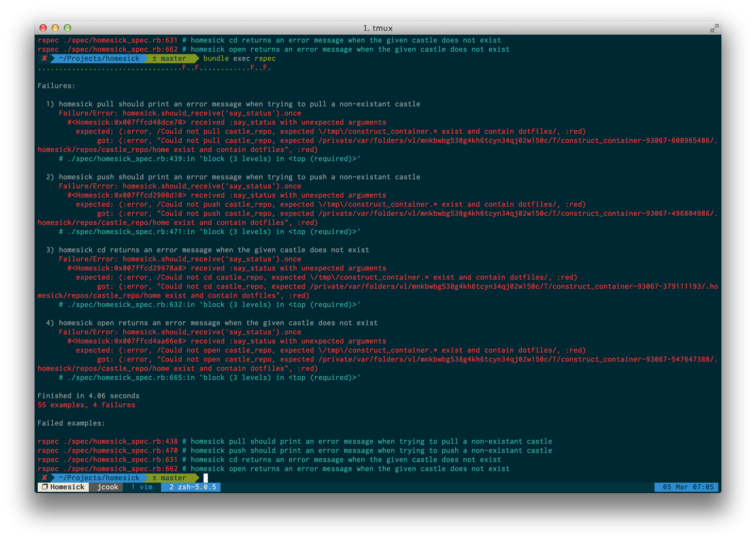This screenshot has width=756, height=541.
Task: Click the green zoom window button
Action: coord(67,28)
